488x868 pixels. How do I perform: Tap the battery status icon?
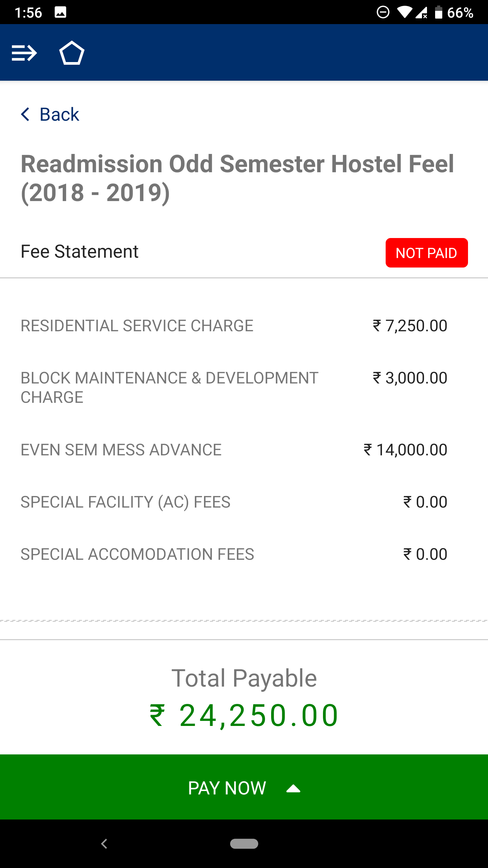tap(439, 13)
